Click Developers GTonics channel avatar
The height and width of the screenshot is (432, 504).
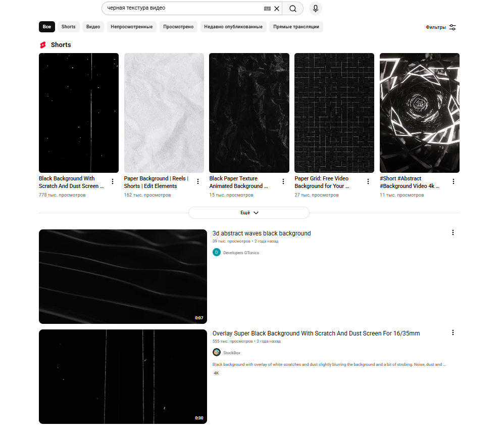point(217,253)
